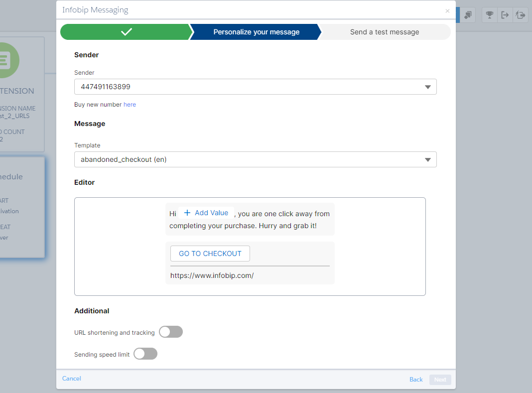Click the 'Template' field label
Viewport: 532px width, 393px height.
click(x=87, y=145)
